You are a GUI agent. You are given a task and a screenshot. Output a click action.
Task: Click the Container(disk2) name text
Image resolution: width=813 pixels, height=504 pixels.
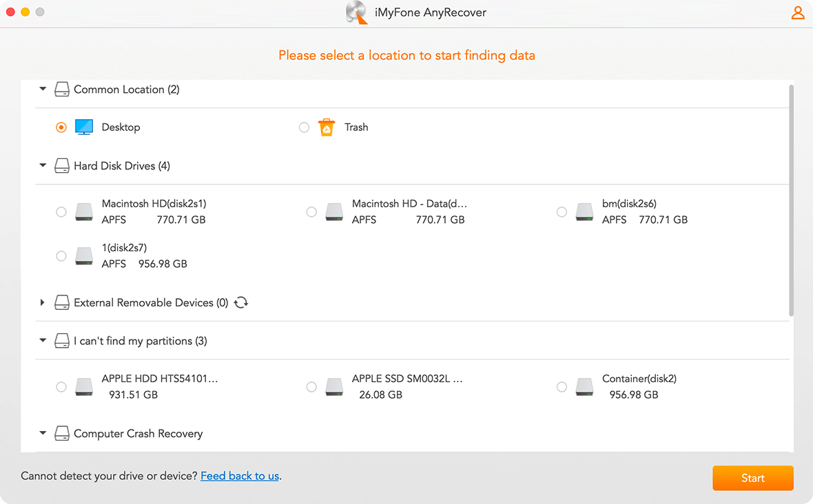(639, 379)
